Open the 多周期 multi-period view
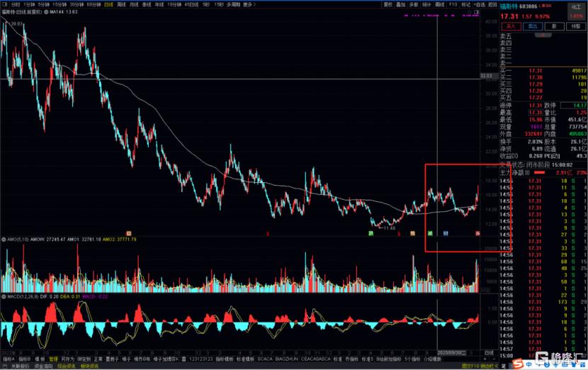Screen dimensions: 588x370 coord(233,4)
